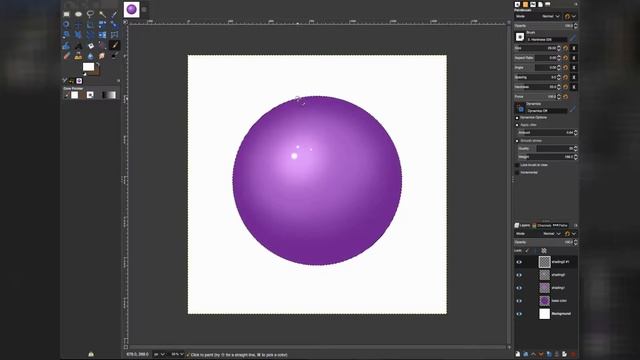640x360 pixels.
Task: Swap foreground and background colors
Action: coord(98,64)
